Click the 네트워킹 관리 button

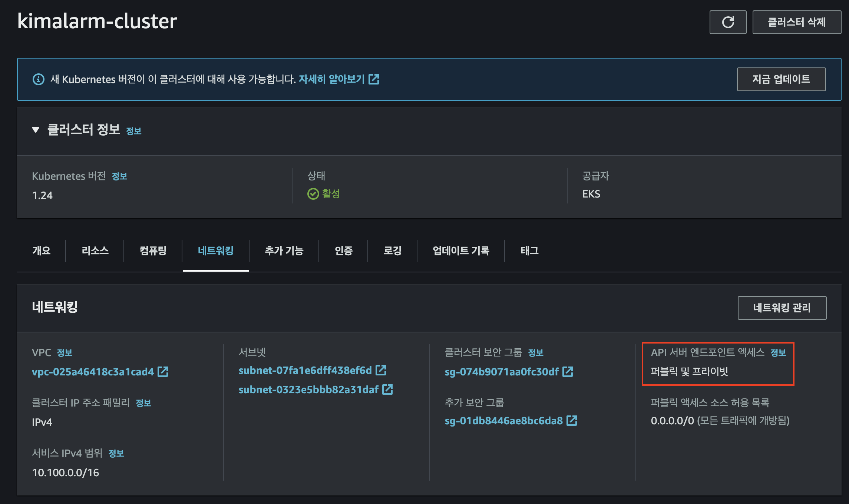point(782,308)
